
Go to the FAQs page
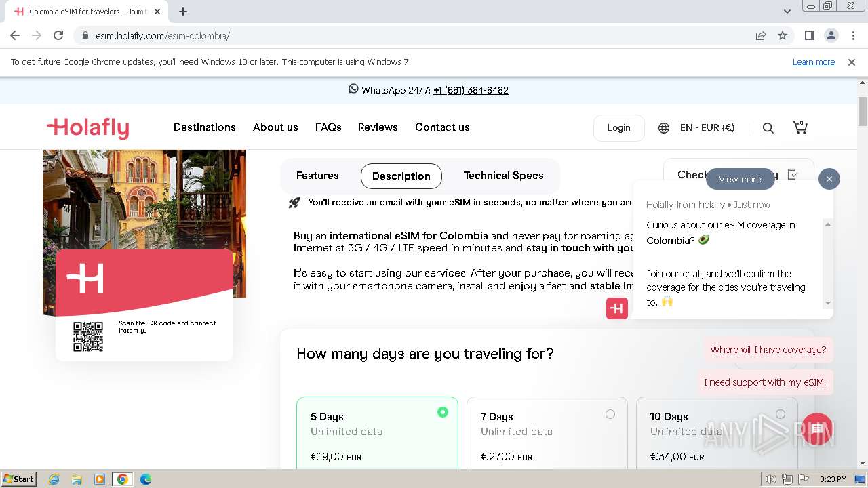click(328, 127)
